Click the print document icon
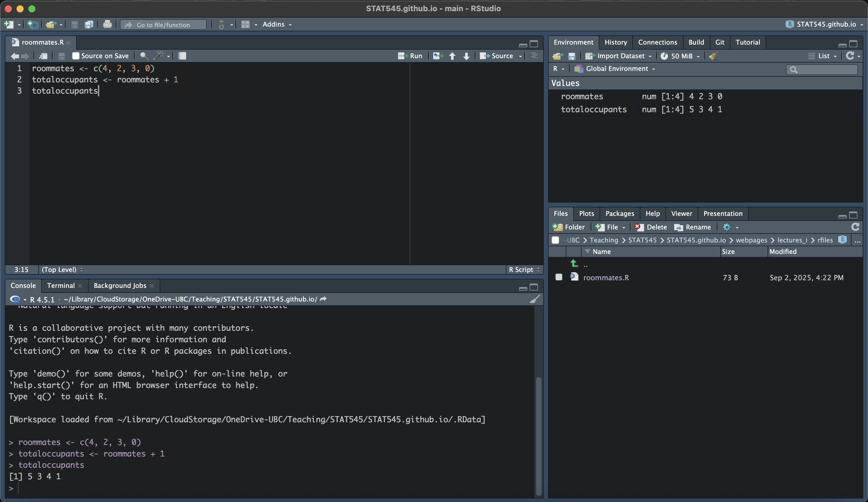868x502 pixels. point(107,25)
